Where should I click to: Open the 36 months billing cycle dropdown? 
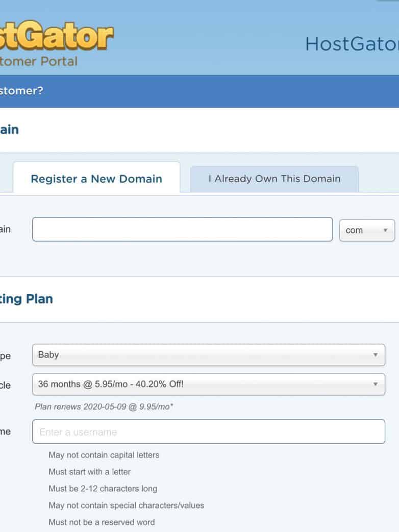point(208,384)
